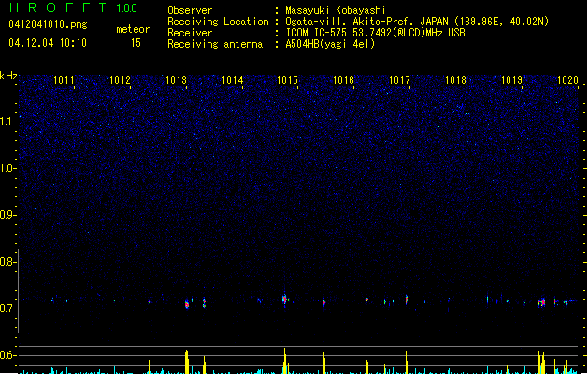The width and height of the screenshot is (588, 374).
Task: Click the HROFFT title text
Action: 58,7
